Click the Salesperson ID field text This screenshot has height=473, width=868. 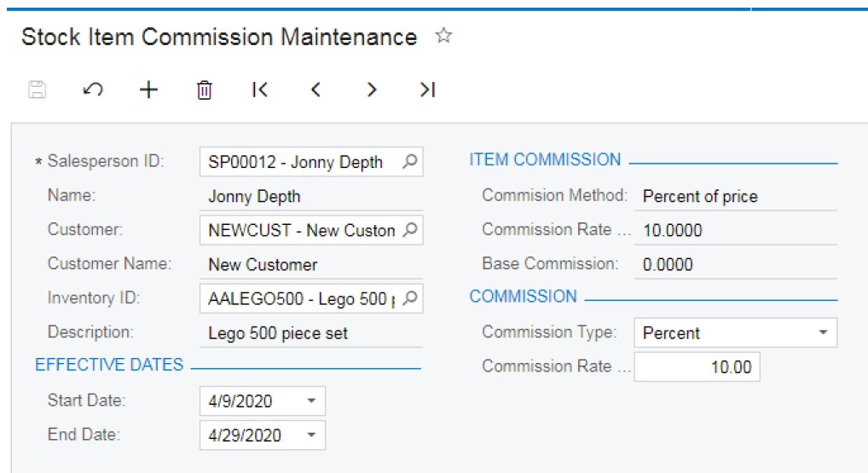click(296, 162)
